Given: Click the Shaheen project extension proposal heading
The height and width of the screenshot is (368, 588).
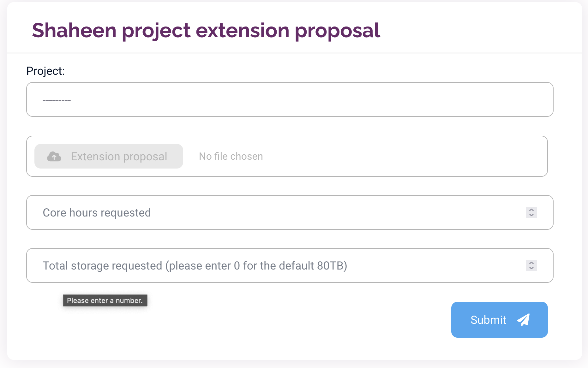Looking at the screenshot, I should [x=206, y=31].
